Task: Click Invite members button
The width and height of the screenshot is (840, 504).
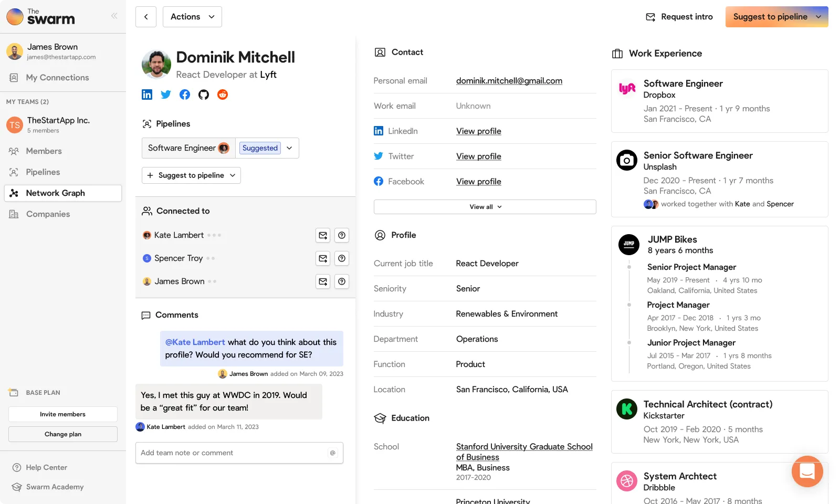Action: (63, 414)
